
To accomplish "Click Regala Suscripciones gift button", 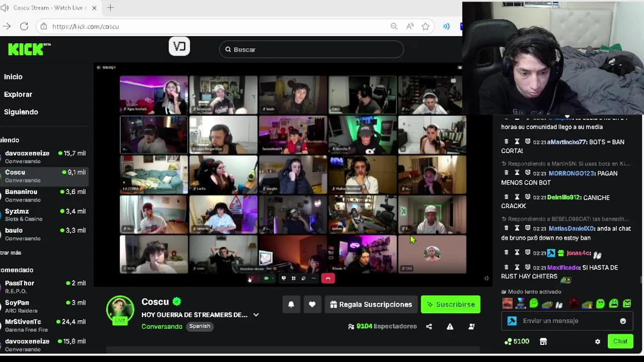I will coord(371,304).
